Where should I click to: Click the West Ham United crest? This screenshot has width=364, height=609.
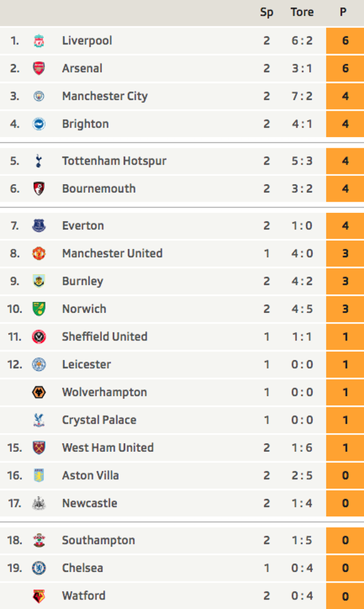39,448
